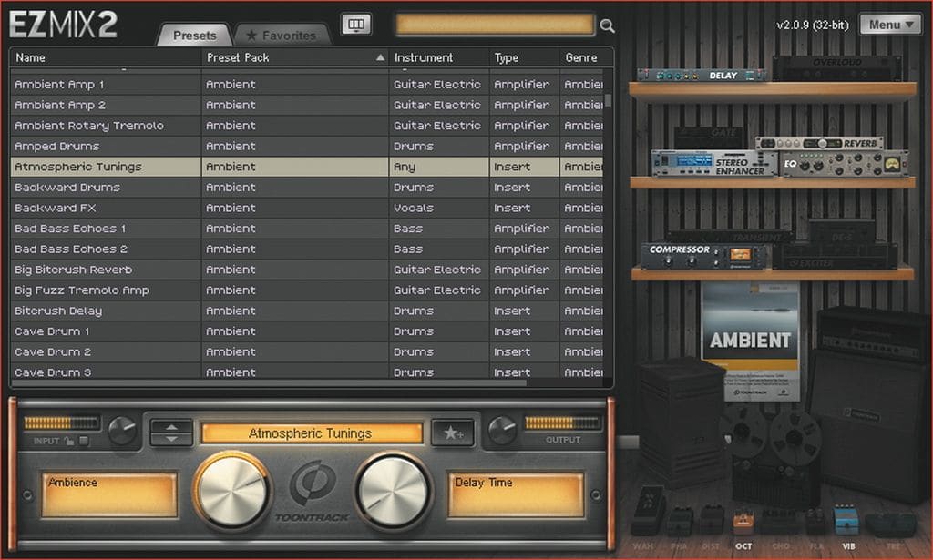This screenshot has height=560, width=933.
Task: Click the dimmed Overloud rack unit
Action: pos(836,68)
